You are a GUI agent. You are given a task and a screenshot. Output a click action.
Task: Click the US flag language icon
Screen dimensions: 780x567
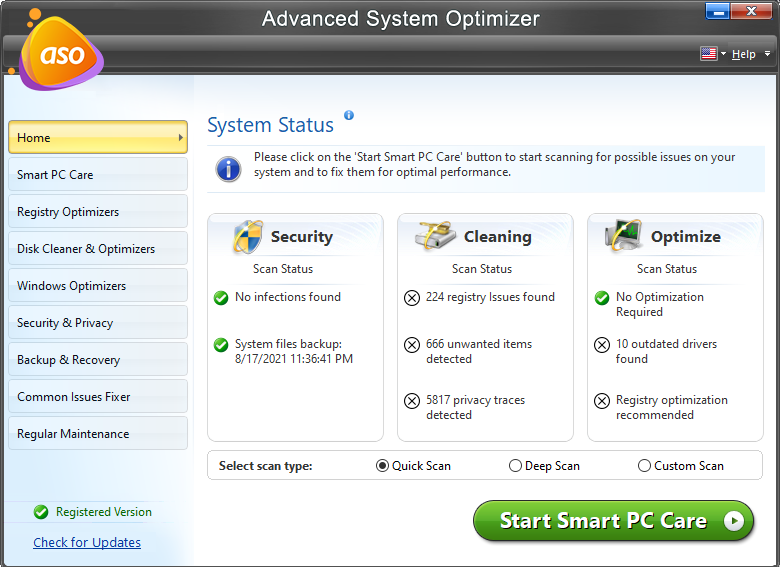709,54
